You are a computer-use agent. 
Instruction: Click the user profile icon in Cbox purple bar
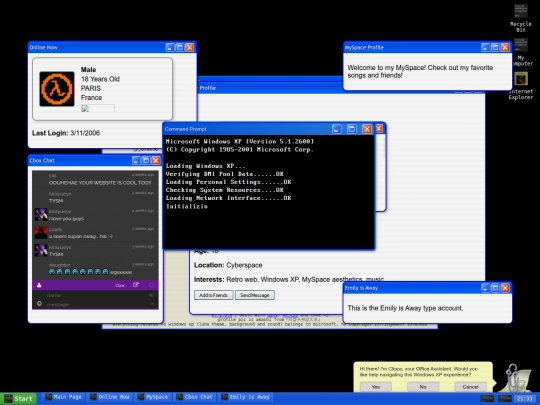39,285
